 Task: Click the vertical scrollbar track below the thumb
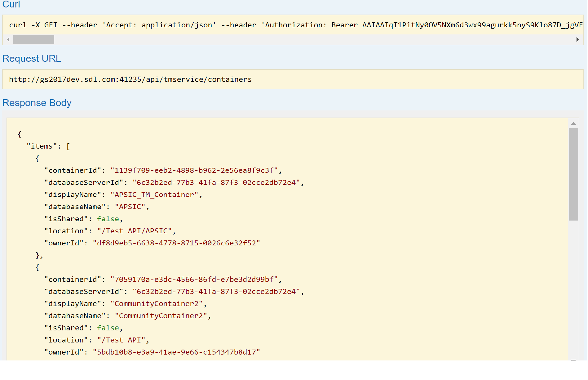point(573,288)
